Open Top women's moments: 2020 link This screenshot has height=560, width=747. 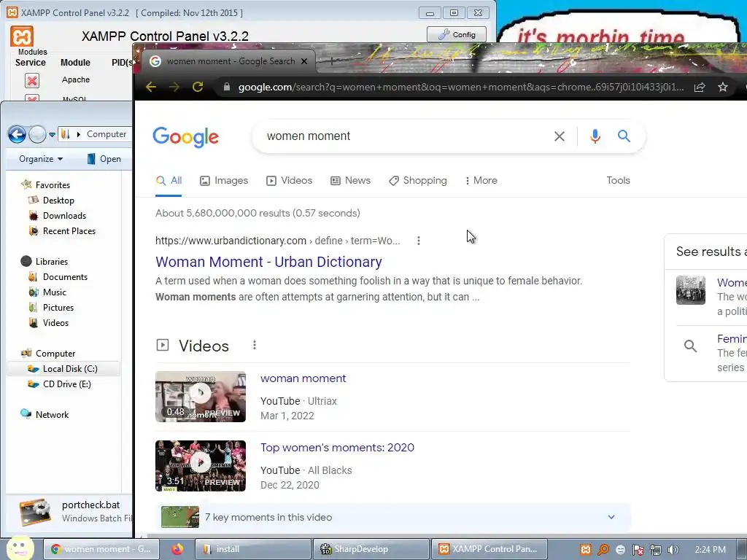pos(337,448)
